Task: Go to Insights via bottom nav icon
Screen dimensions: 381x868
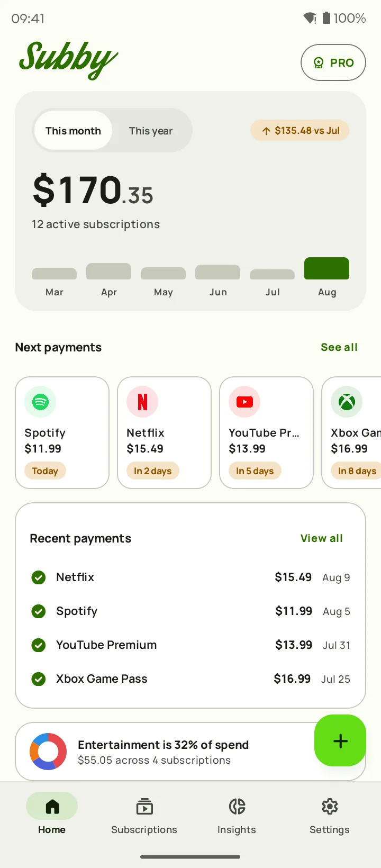Action: tap(237, 807)
